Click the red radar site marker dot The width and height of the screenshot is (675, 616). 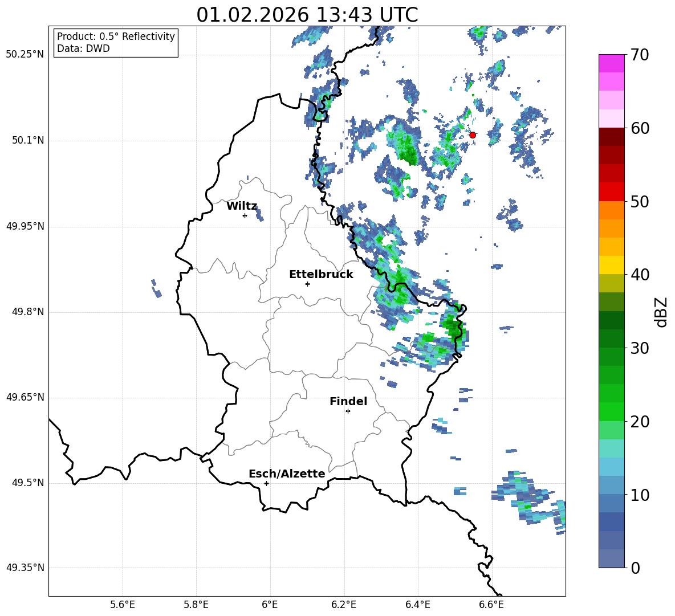point(472,135)
